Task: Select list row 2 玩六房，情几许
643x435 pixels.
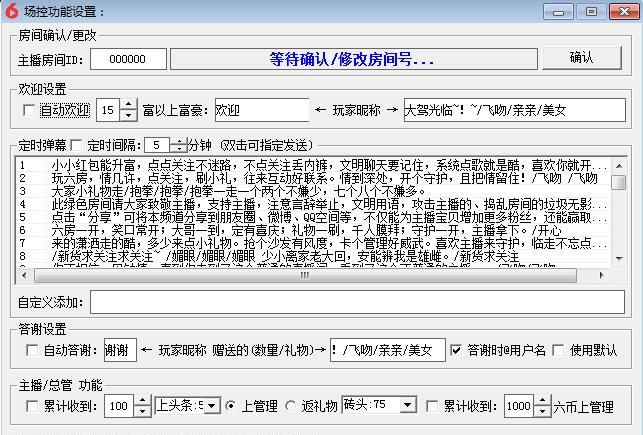Action: (314, 178)
